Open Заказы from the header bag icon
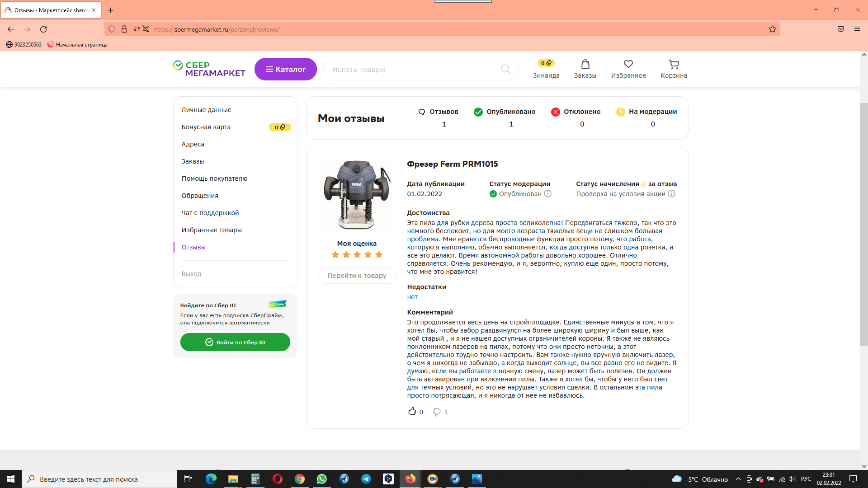Screen dimensions: 868x488 (x=585, y=69)
